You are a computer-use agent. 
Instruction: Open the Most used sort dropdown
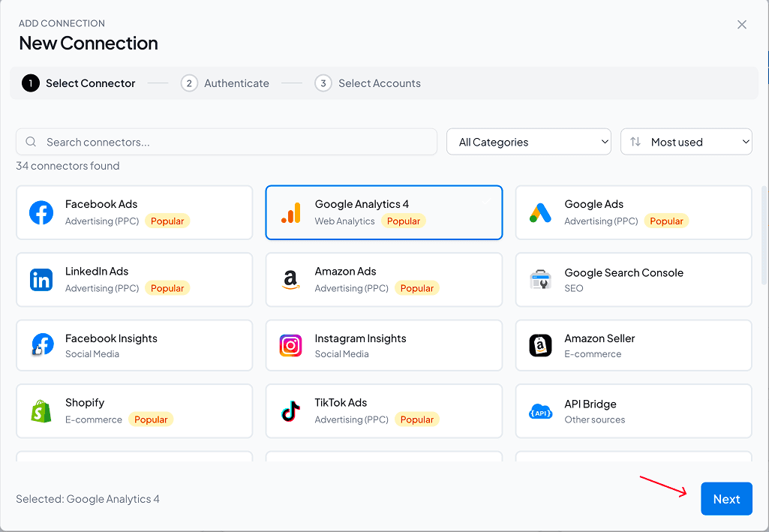[686, 142]
